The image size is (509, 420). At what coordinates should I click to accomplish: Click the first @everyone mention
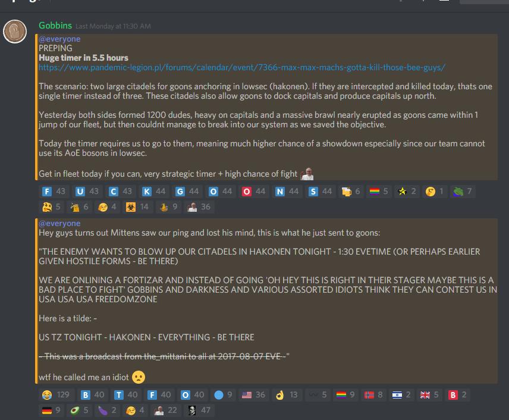pyautogui.click(x=59, y=39)
